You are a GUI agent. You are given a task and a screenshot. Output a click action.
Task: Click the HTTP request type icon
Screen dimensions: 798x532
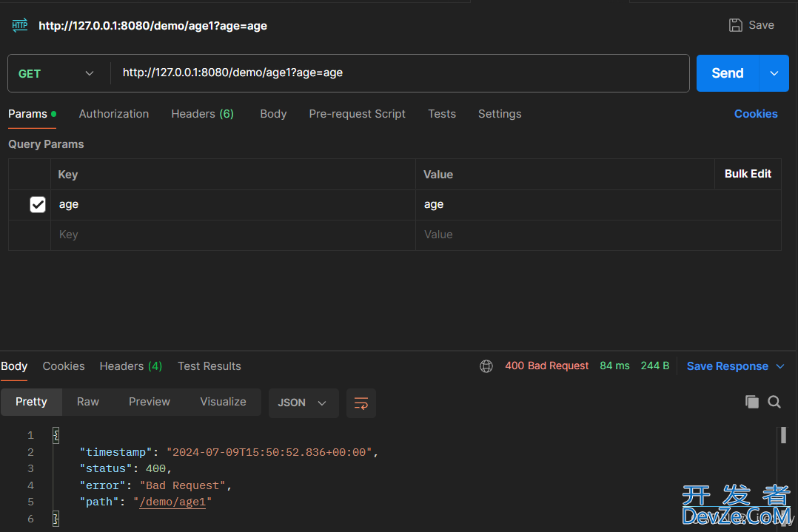[x=20, y=25]
